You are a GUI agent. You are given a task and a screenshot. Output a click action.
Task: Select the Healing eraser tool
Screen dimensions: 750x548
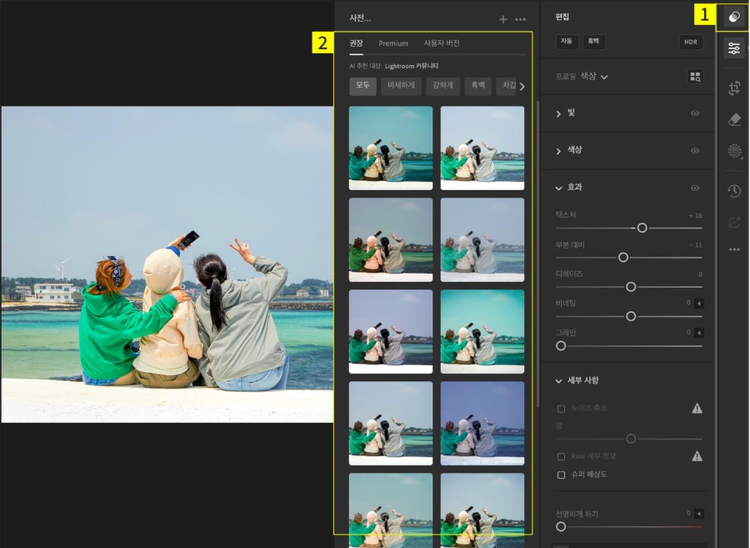[x=735, y=120]
